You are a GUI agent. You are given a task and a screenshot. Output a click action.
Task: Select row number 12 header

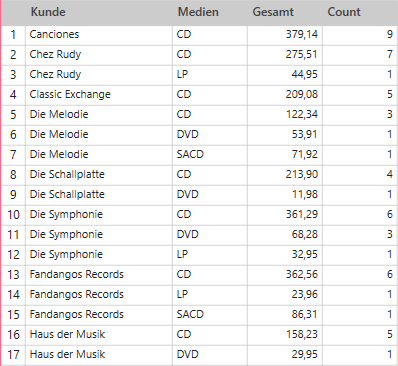tap(13, 255)
